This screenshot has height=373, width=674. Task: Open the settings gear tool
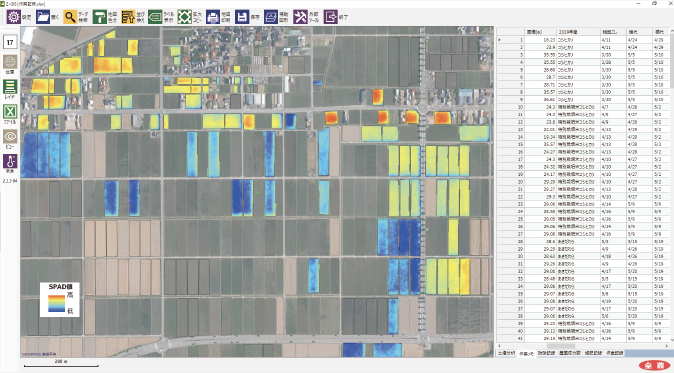coord(14,17)
